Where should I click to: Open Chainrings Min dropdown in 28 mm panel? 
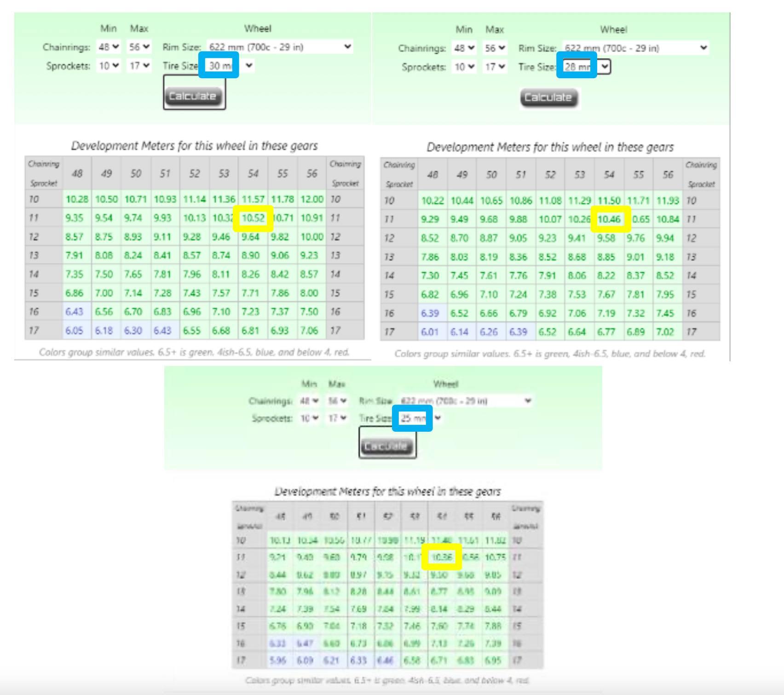click(x=464, y=48)
